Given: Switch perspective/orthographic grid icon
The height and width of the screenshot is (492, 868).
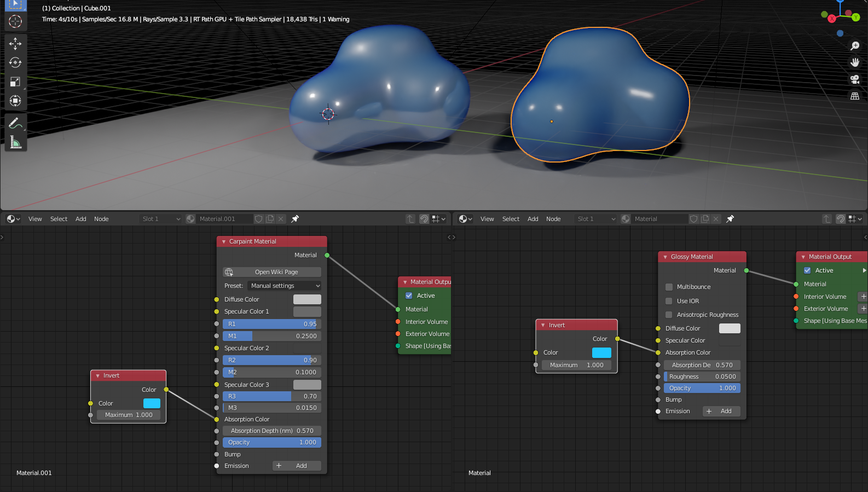Looking at the screenshot, I should [855, 96].
